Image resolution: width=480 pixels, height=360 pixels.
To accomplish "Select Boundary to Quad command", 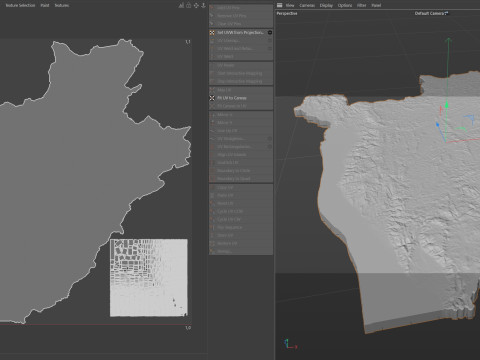I will 241,179.
